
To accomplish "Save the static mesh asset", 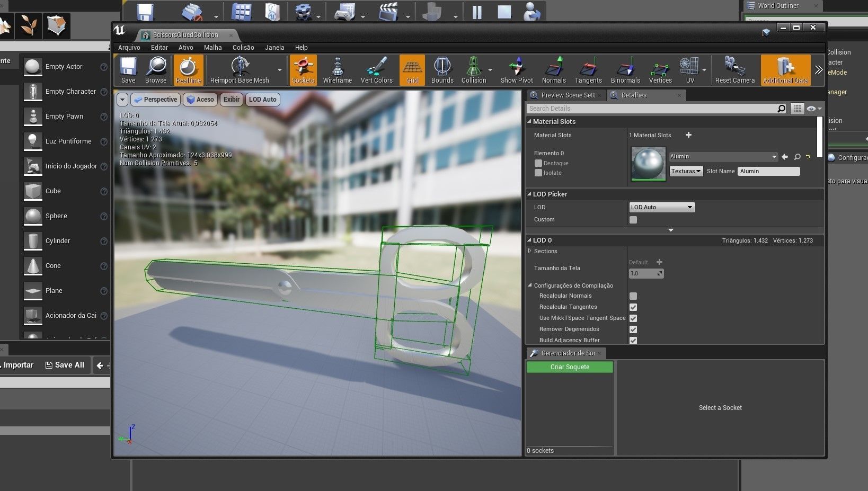I will [x=128, y=70].
